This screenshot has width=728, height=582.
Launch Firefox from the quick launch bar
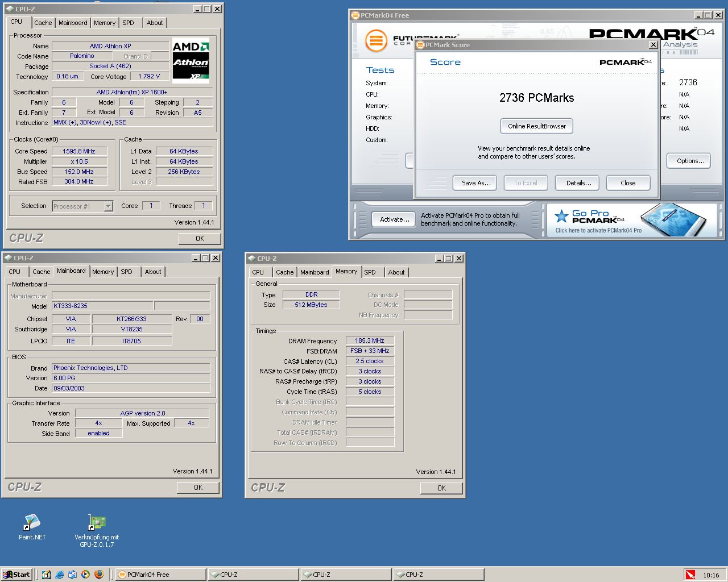point(98,575)
